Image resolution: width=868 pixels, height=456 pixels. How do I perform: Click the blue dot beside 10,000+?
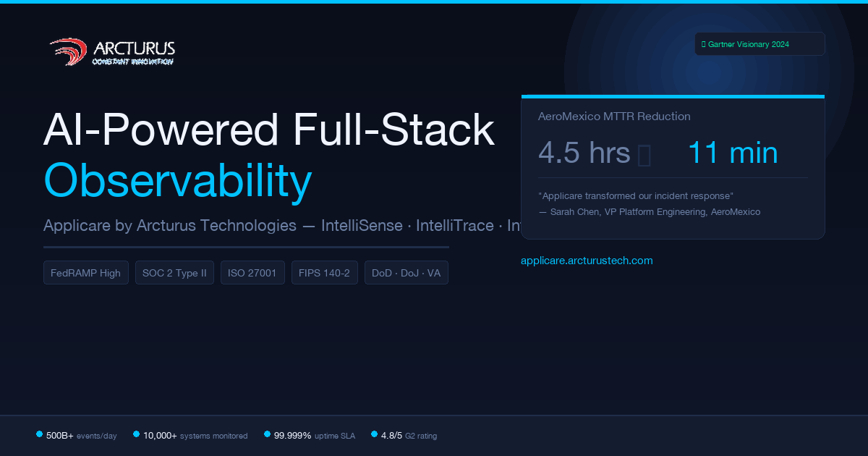point(136,434)
